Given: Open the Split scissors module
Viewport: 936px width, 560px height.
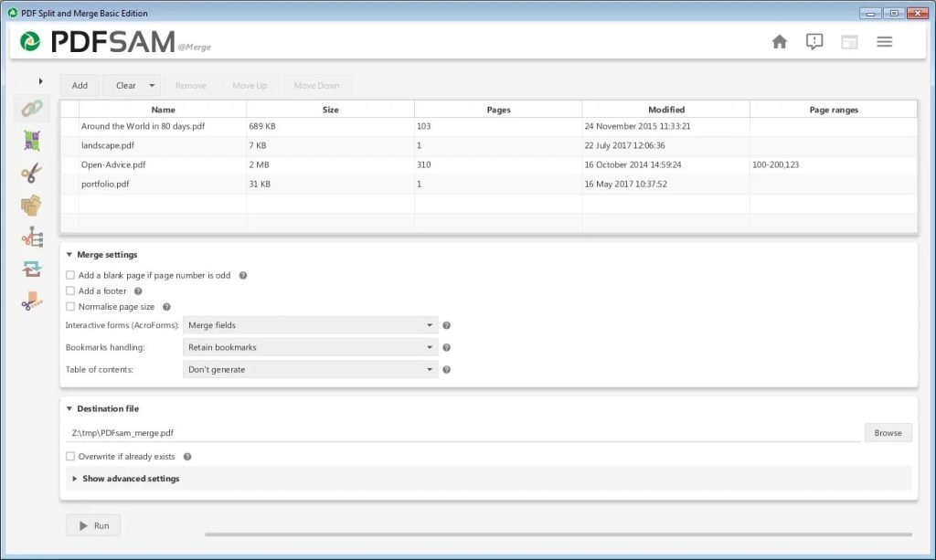Looking at the screenshot, I should coord(32,173).
